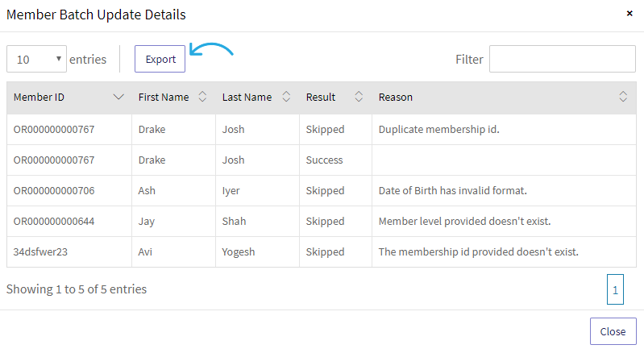Select first name Ash

pyautogui.click(x=147, y=190)
